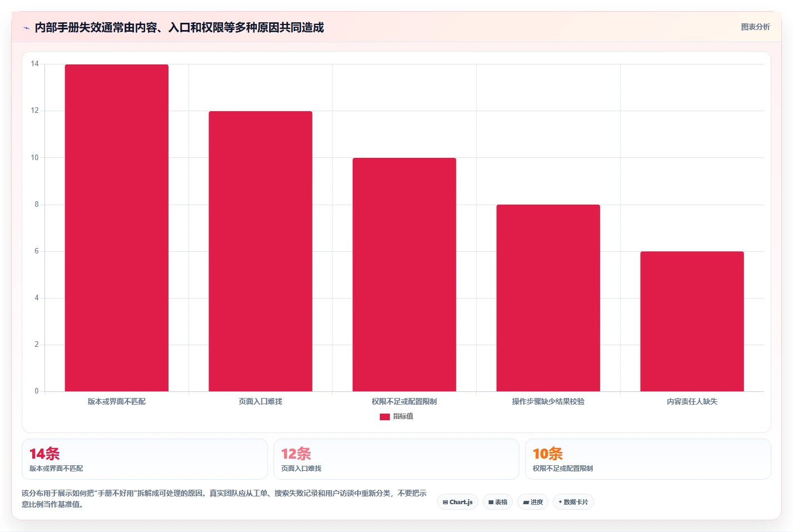
Task: Click the footnote text starting 该分布用于展示
Action: click(x=224, y=499)
